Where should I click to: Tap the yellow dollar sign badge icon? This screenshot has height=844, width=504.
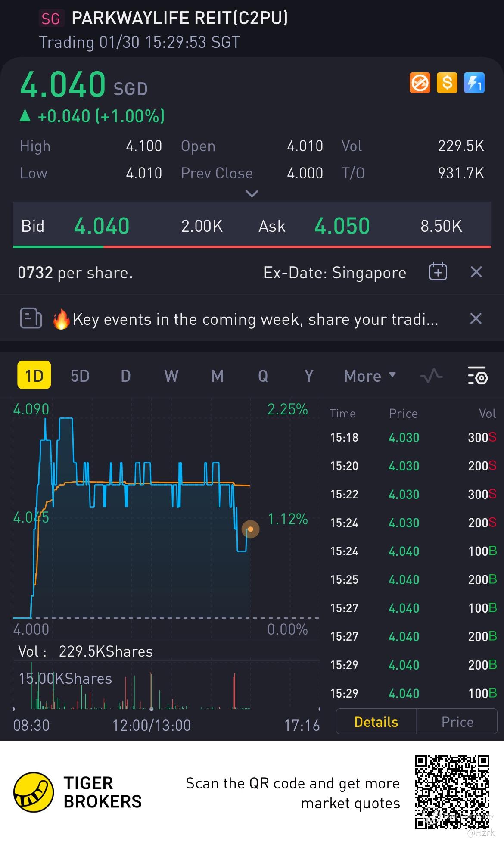pos(447,83)
